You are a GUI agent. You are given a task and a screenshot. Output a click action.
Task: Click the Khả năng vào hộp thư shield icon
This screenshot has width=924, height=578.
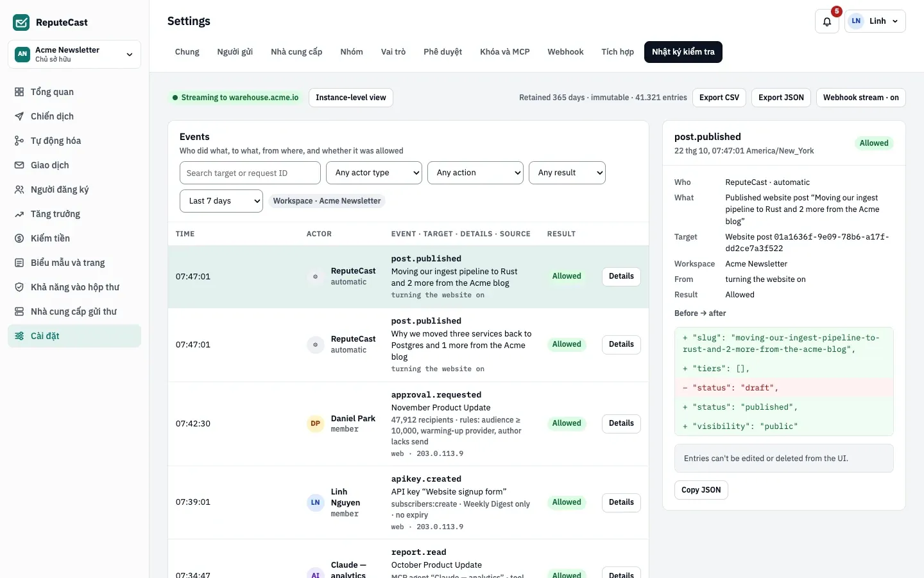pos(19,287)
